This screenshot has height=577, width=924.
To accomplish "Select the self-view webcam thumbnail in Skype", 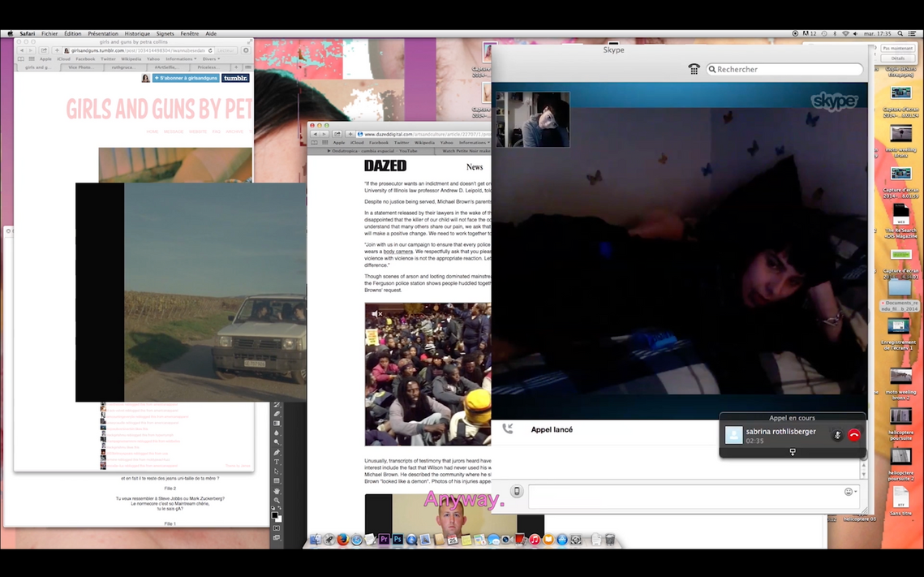I will 533,119.
